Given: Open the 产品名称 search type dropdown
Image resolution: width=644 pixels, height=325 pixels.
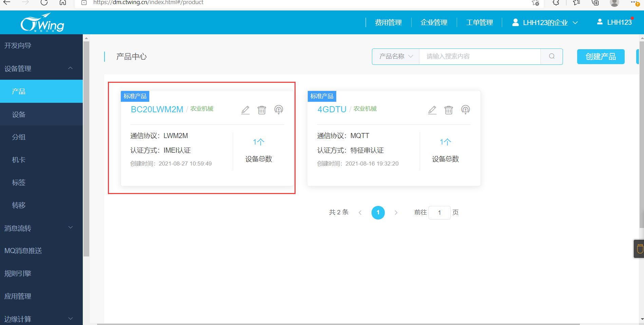Looking at the screenshot, I should point(396,56).
